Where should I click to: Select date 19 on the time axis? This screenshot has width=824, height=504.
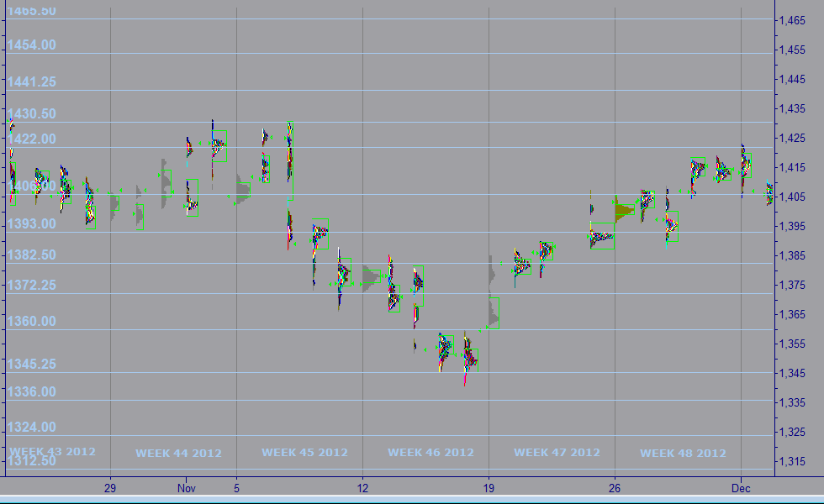point(489,487)
